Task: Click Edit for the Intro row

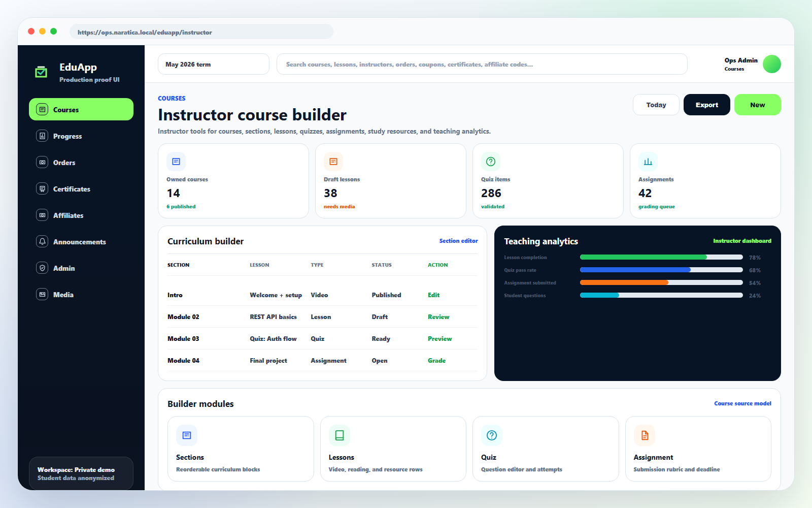Action: click(x=434, y=295)
